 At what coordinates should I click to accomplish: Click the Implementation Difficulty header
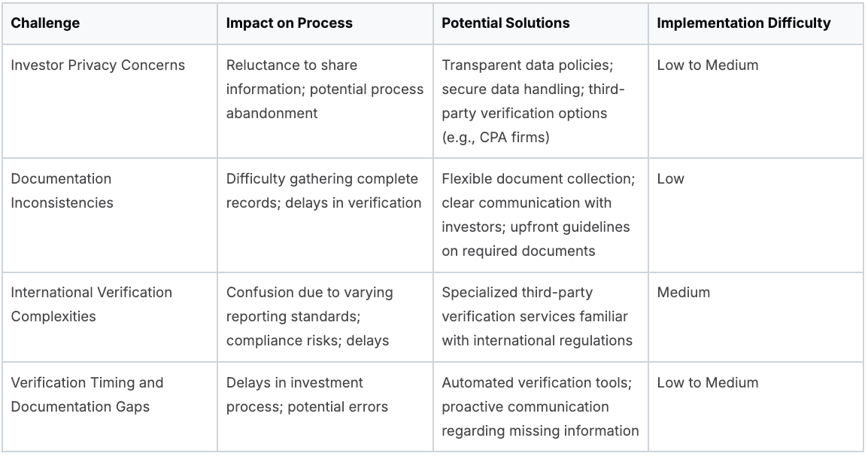coord(756,23)
